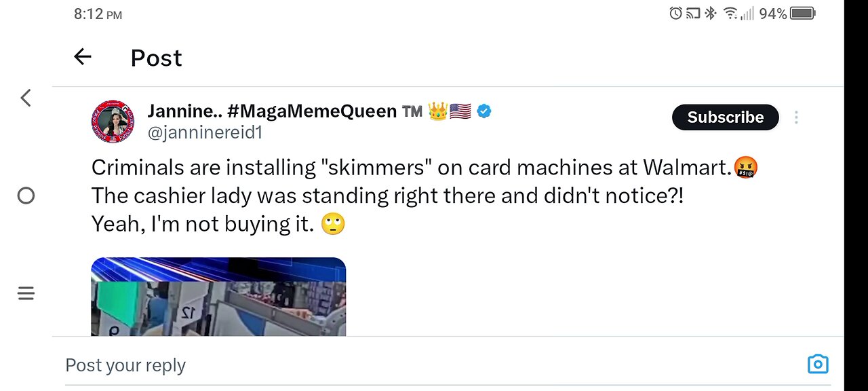Tap the back arrow next to Post
The width and height of the screenshot is (868, 391).
[83, 57]
